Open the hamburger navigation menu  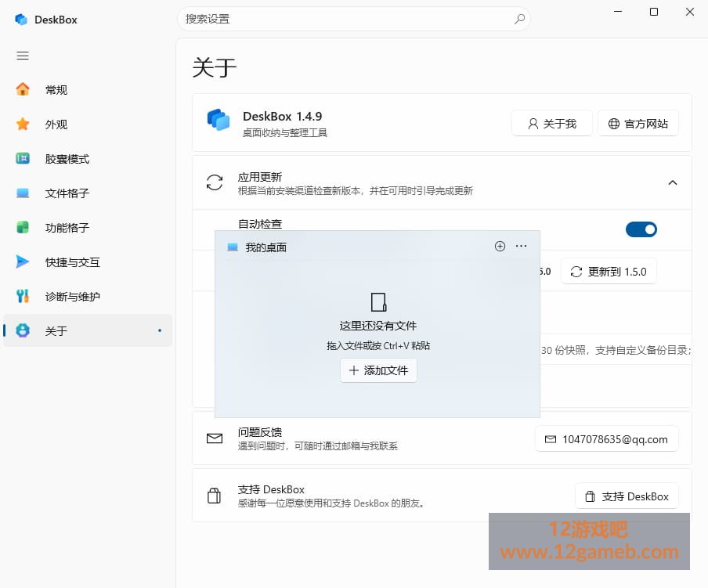click(23, 56)
